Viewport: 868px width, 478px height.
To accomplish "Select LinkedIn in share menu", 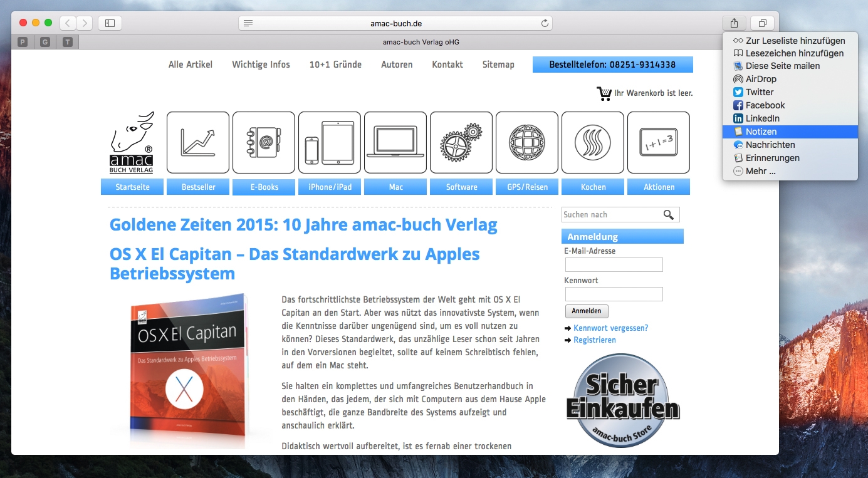I will pyautogui.click(x=790, y=118).
